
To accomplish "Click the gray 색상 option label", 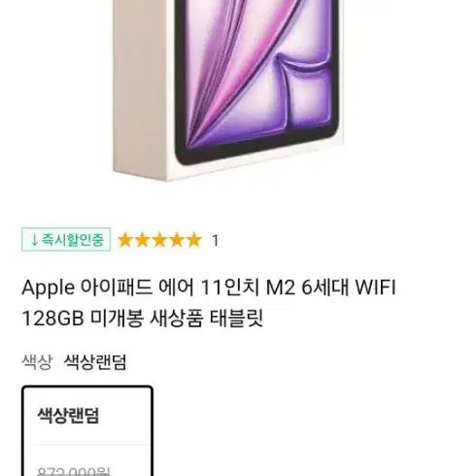I will coord(37,361).
